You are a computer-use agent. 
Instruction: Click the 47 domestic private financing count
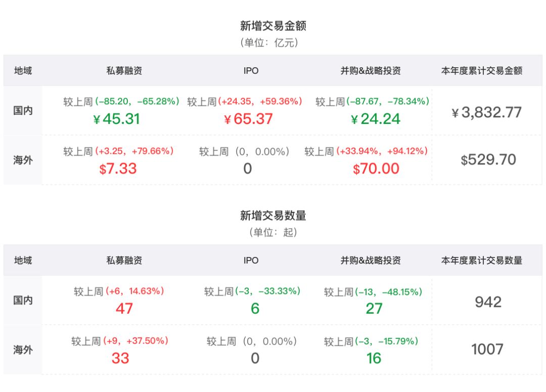point(124,308)
